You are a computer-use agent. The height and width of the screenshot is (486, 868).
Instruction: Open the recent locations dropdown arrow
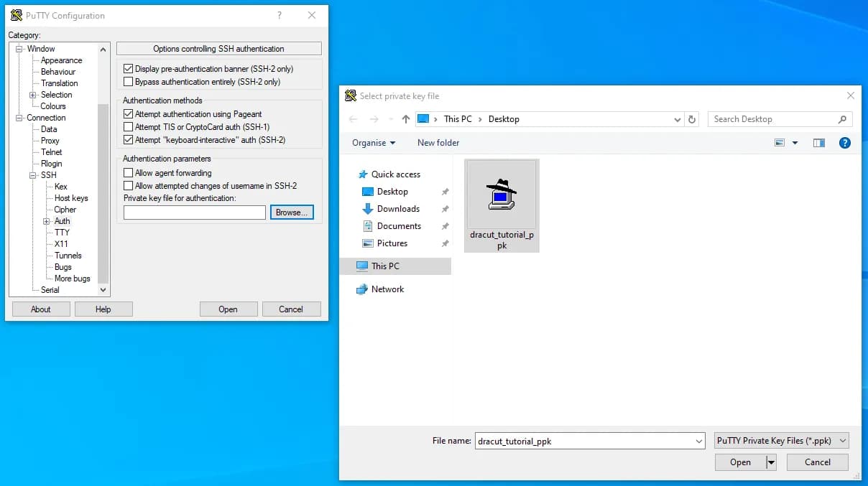390,119
